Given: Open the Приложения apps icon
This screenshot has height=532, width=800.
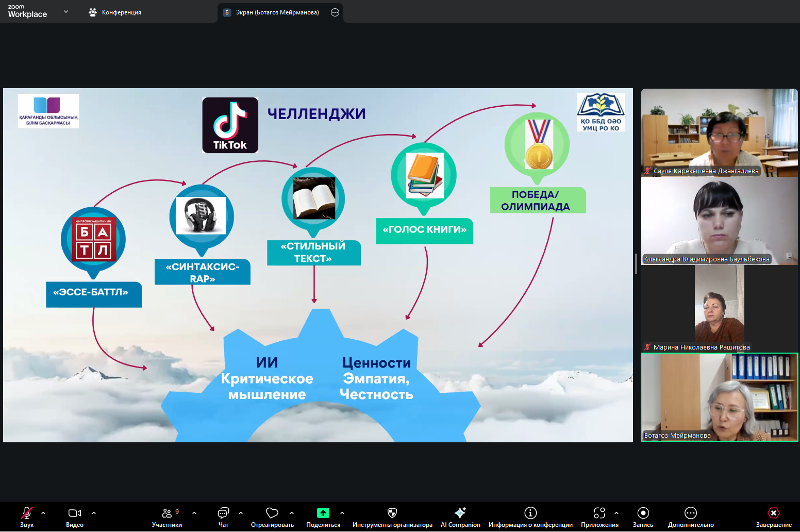Looking at the screenshot, I should [x=599, y=513].
